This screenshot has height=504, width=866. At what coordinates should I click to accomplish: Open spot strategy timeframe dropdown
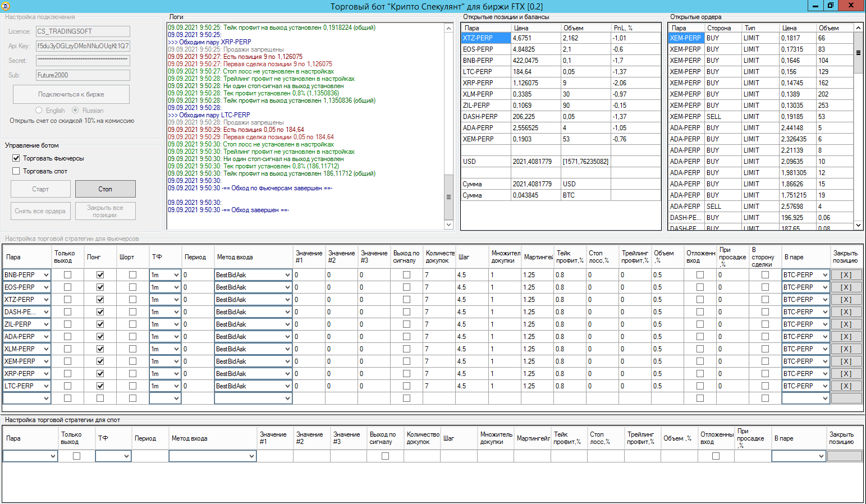tap(127, 456)
